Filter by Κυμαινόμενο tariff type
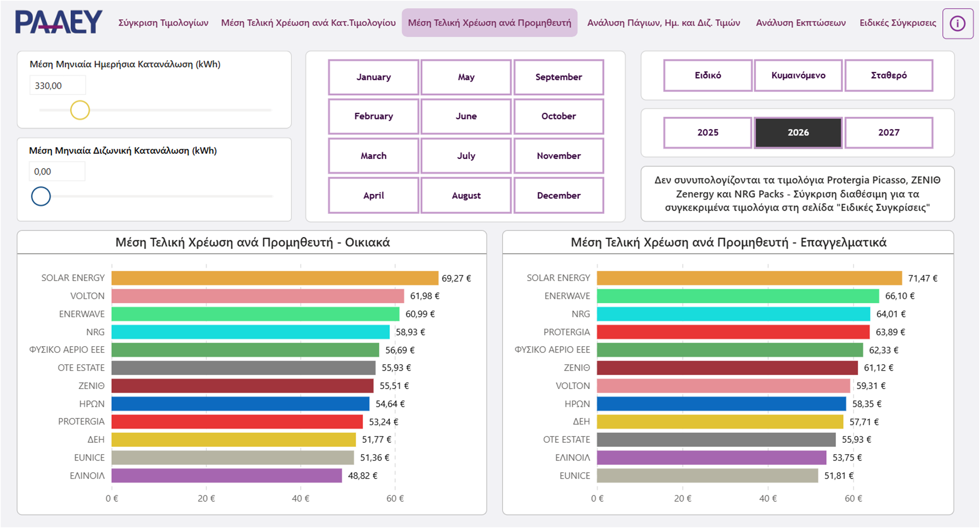The image size is (980, 528). point(798,75)
